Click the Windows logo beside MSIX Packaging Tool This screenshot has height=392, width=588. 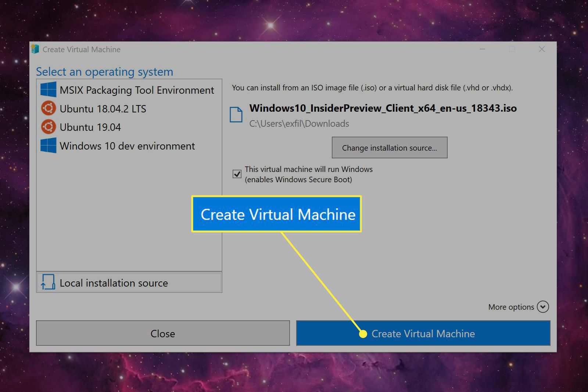point(48,90)
